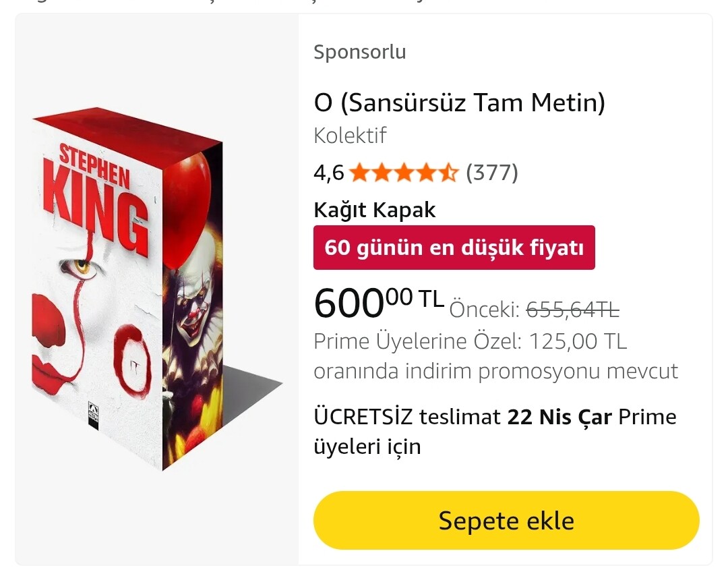Click the clown's yellow eye on the cover
Viewport: 728px width, 574px height.
(x=81, y=268)
